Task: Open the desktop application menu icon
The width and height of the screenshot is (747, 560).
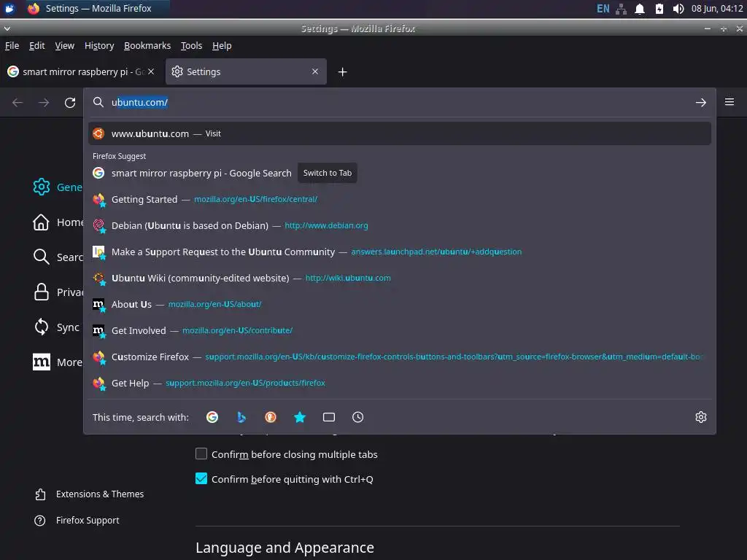Action: (9, 9)
